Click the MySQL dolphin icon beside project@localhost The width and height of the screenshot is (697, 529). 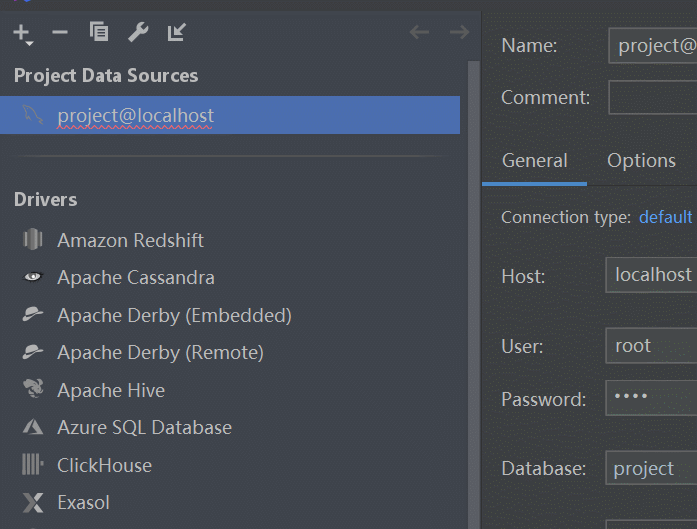click(33, 115)
